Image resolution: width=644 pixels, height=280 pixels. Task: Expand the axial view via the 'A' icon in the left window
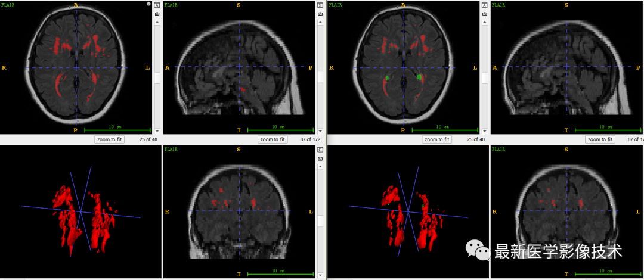point(157,5)
